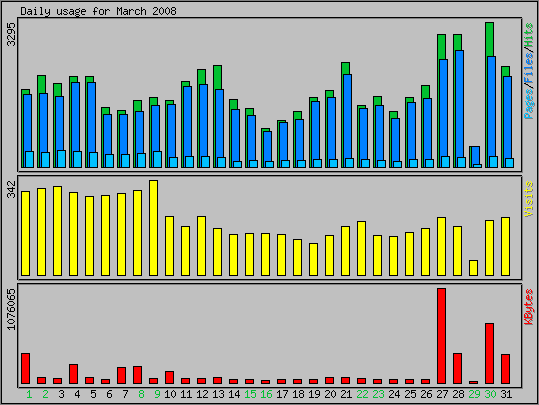Image resolution: width=539 pixels, height=405 pixels.
Task: Click the red KBytes bar for day 27
Action: point(441,336)
